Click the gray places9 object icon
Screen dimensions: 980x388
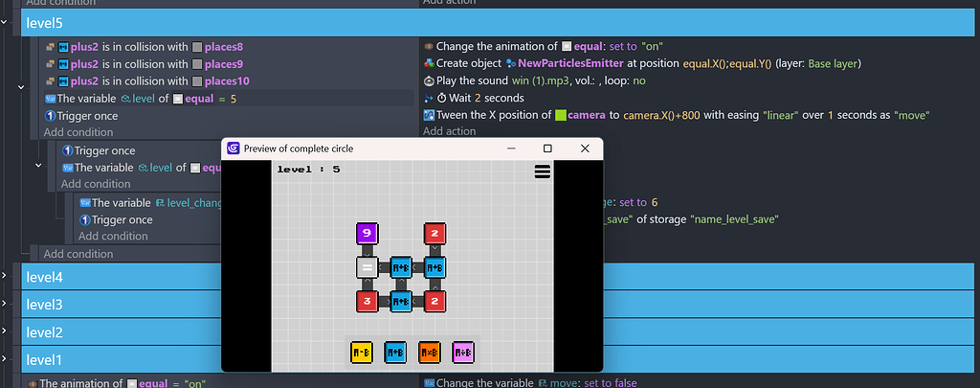coord(197,64)
